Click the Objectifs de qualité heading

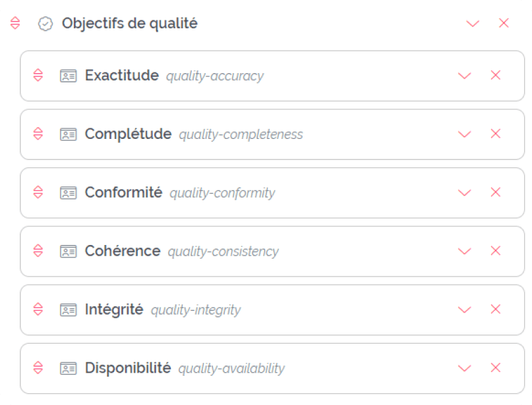(130, 24)
